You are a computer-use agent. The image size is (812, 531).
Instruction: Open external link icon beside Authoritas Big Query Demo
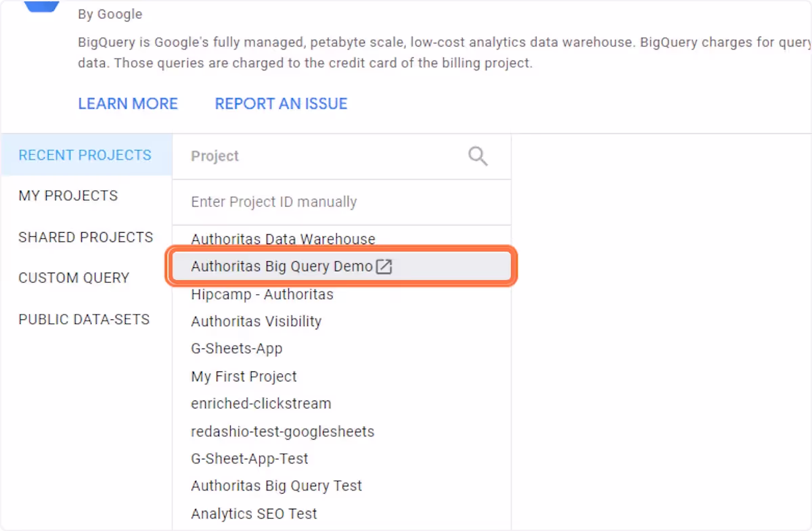(384, 267)
